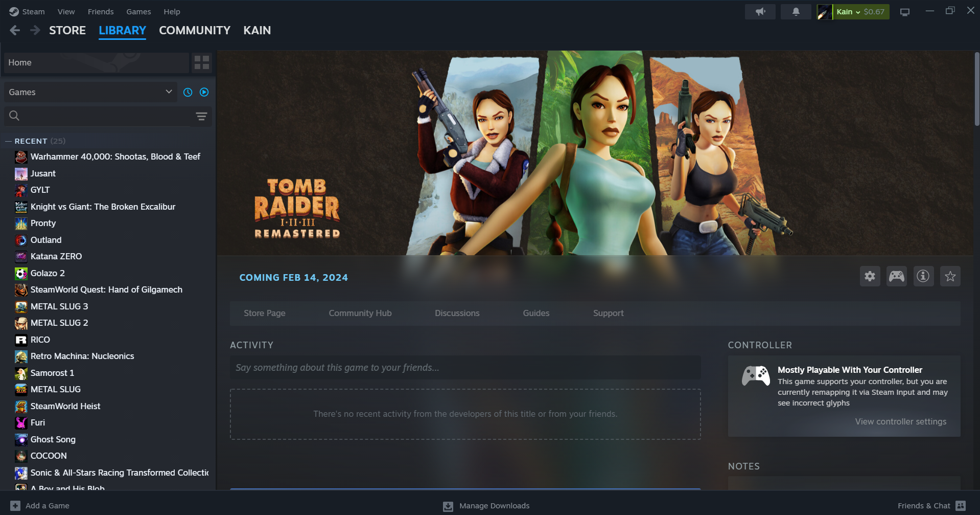Viewport: 980px width, 515px height.
Task: Open the Guides link
Action: (536, 313)
